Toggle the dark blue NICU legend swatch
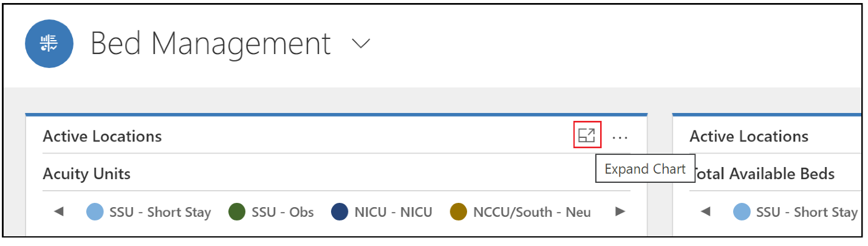This screenshot has height=246, width=868. click(x=340, y=212)
